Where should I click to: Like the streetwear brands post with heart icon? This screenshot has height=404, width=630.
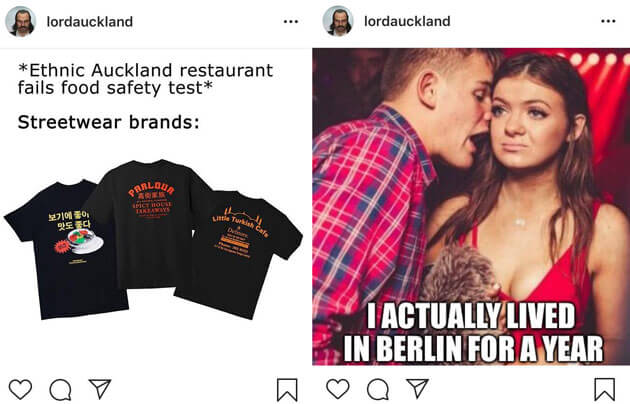click(20, 389)
